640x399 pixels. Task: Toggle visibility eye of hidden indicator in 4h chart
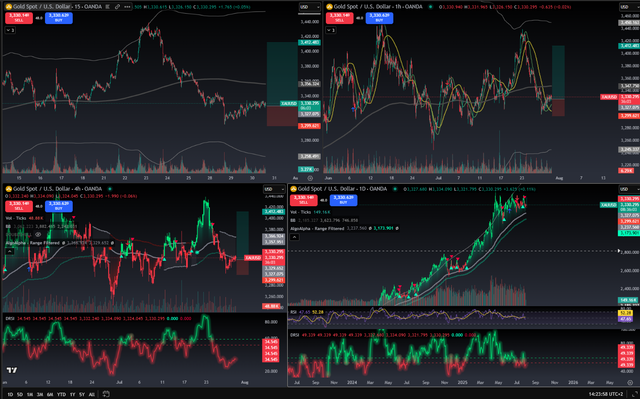click(38, 235)
